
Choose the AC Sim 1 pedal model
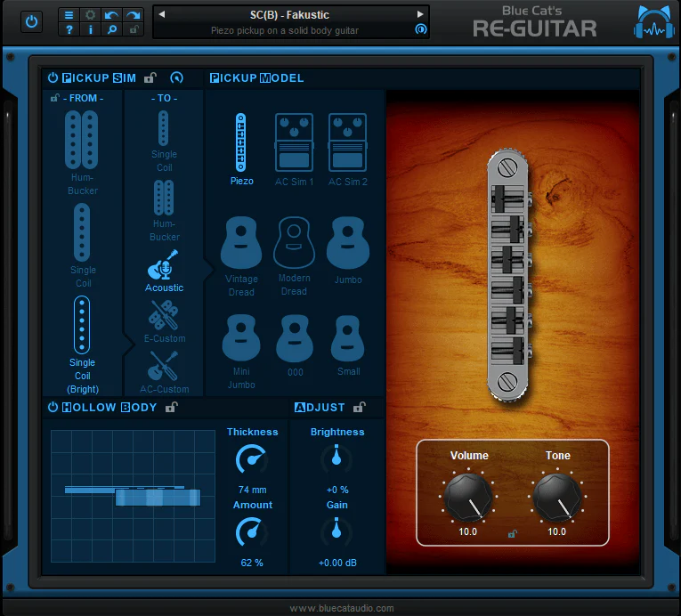click(294, 150)
